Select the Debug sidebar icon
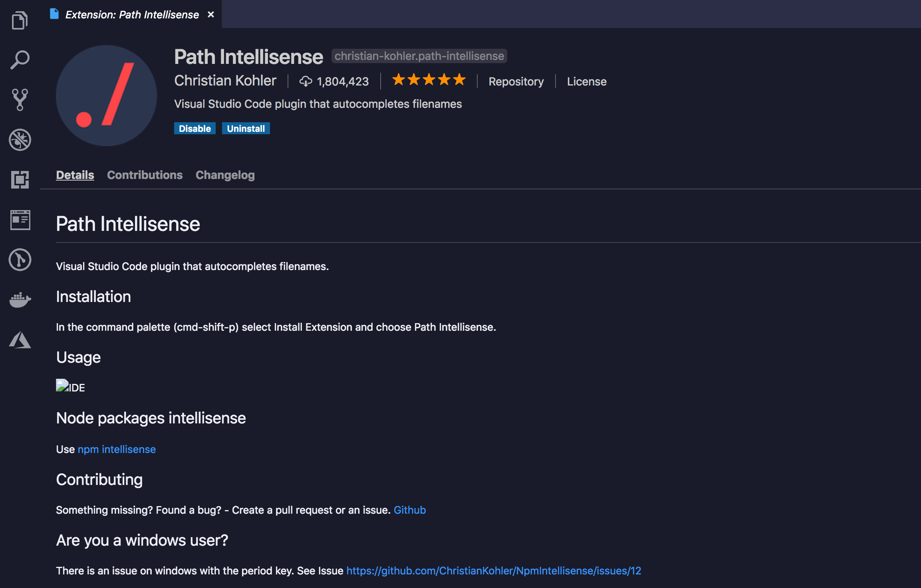The width and height of the screenshot is (921, 588). 19,140
